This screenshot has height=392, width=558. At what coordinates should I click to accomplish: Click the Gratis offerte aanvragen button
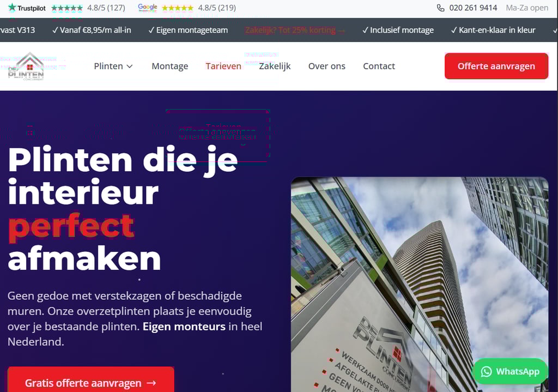91,379
